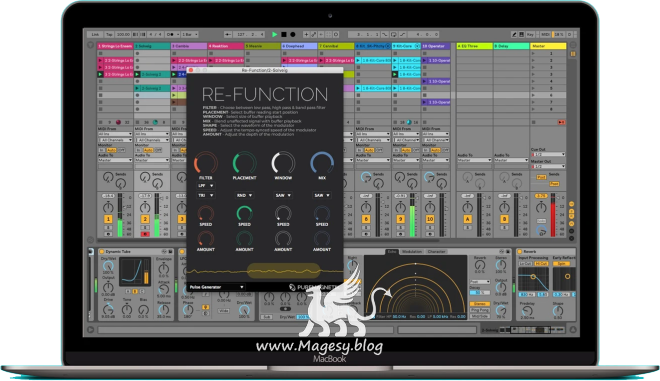Stop playback with the square Stop button
Screen dimensions: 660x381
coord(284,35)
